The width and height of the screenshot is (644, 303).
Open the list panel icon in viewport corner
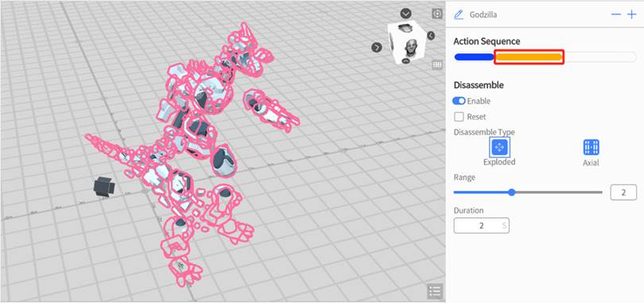tap(435, 291)
